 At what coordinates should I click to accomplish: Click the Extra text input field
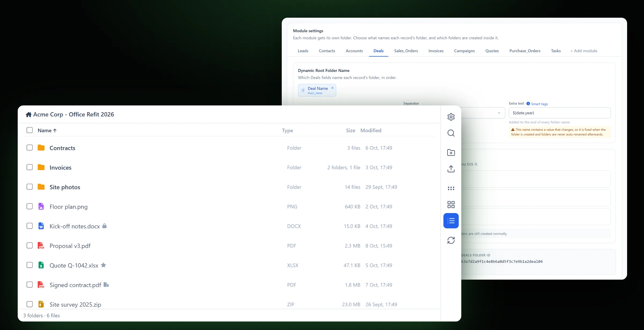coord(559,113)
